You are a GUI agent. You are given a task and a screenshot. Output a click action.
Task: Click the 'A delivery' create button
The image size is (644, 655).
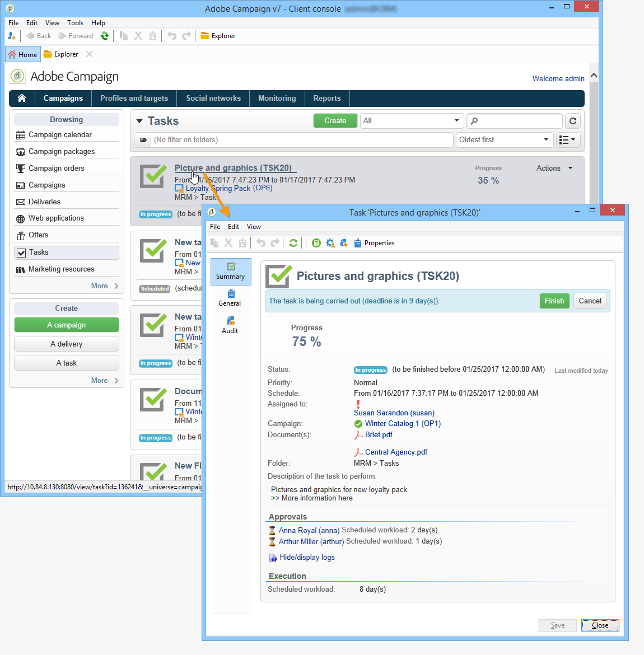click(67, 344)
